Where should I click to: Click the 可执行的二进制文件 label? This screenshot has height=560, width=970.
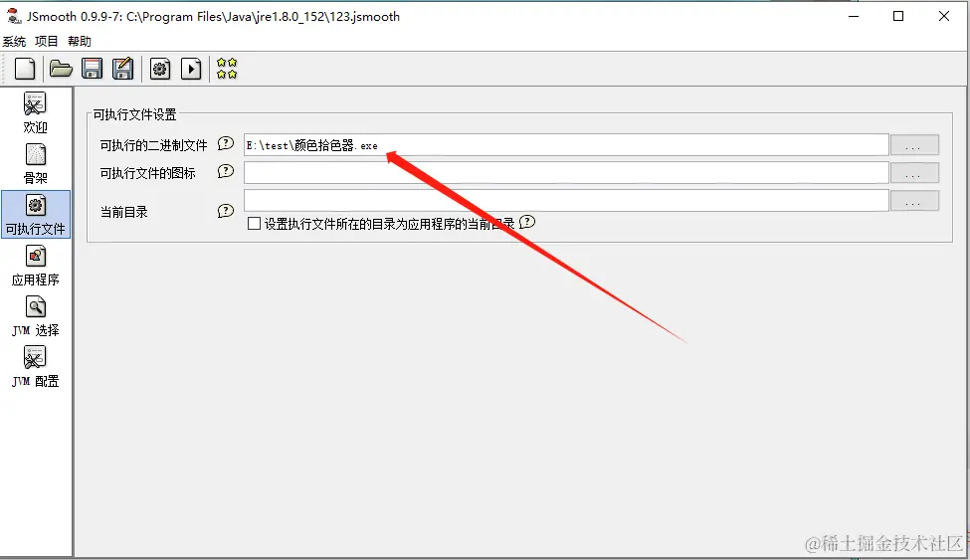(153, 145)
